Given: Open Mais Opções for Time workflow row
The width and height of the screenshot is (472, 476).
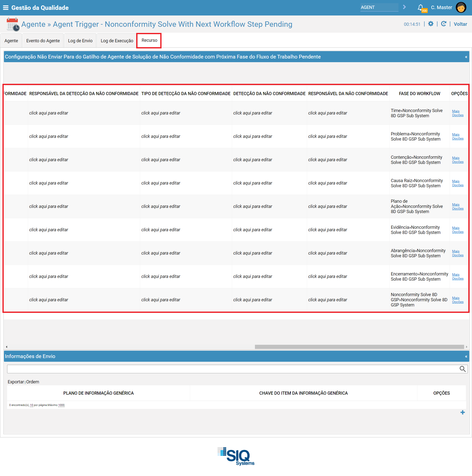Looking at the screenshot, I should point(457,113).
